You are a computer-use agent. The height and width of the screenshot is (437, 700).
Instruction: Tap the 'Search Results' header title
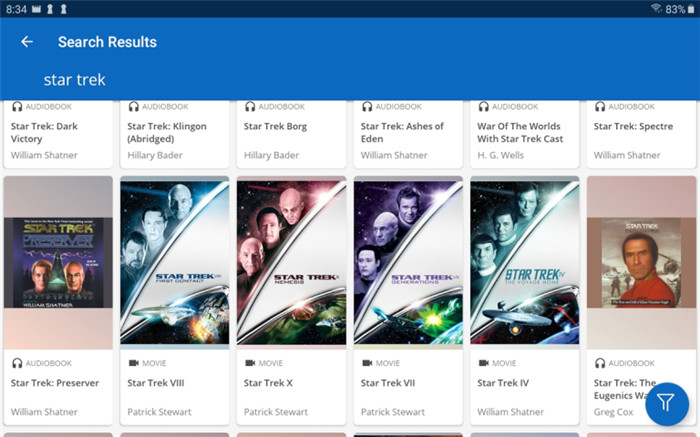(x=107, y=42)
